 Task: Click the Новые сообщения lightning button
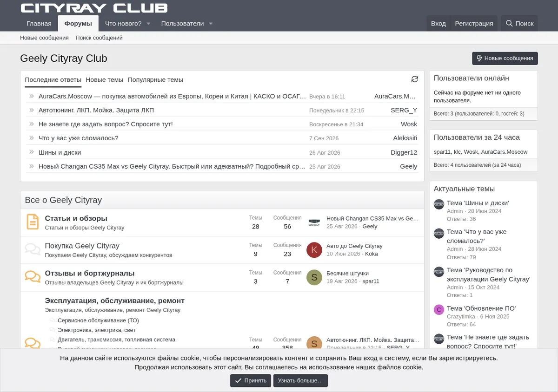[x=505, y=59]
